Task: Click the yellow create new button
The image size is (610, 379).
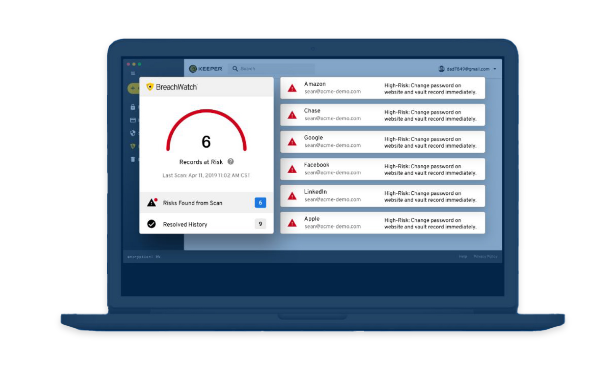Action: pos(133,88)
